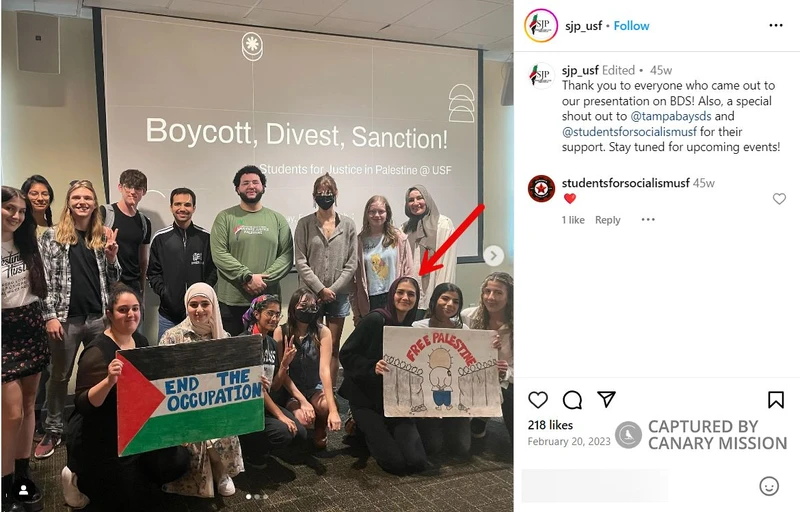Like the post with the heart icon
The image size is (800, 512).
tap(538, 400)
